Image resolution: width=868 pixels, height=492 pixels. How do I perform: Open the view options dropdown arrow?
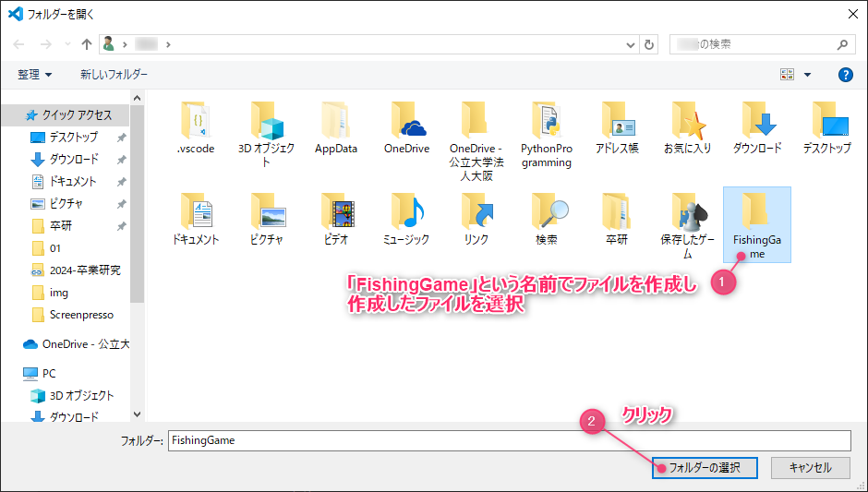807,75
